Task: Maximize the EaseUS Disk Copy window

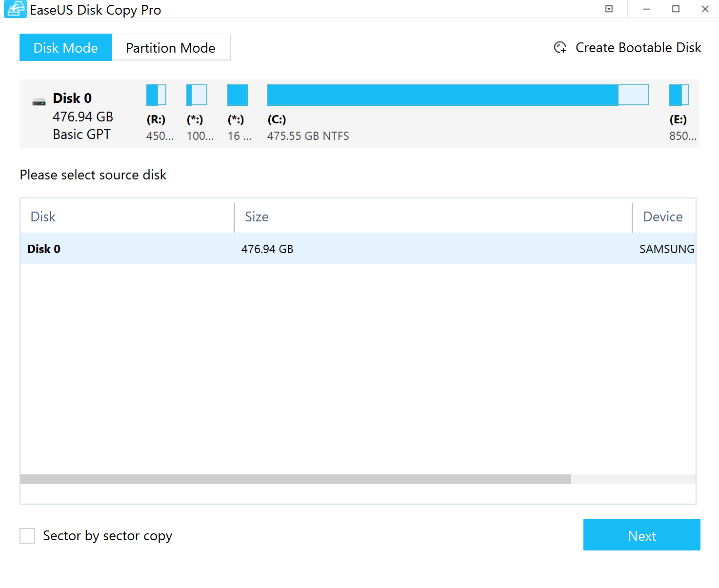Action: point(676,9)
